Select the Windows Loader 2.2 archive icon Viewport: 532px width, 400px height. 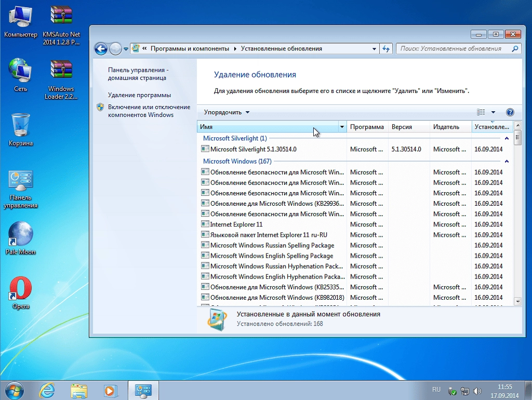pos(61,79)
